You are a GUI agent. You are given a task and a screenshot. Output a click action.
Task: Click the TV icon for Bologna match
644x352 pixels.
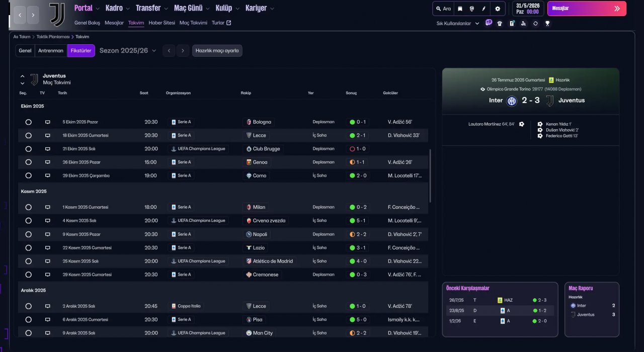(x=48, y=122)
